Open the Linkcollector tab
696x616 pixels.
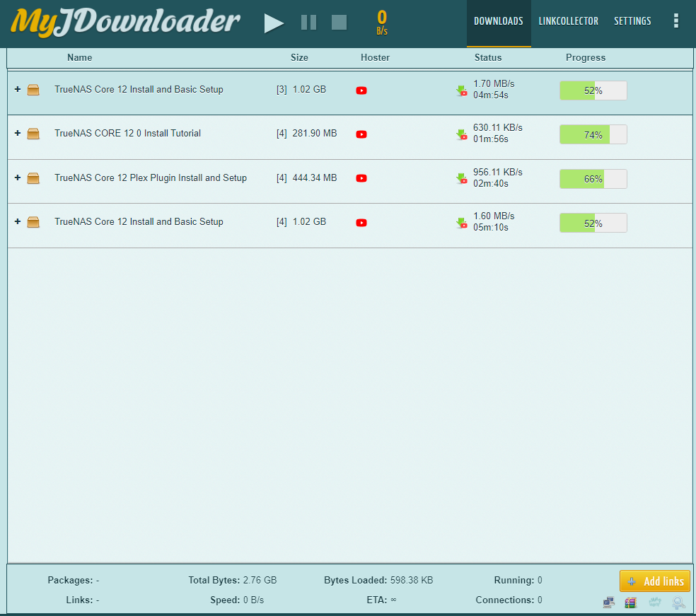(x=568, y=21)
